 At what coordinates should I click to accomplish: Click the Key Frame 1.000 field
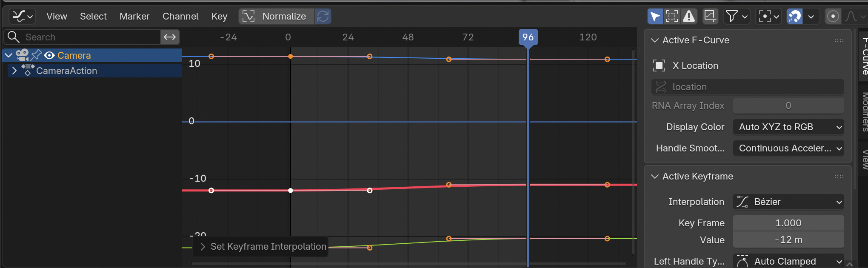(788, 223)
